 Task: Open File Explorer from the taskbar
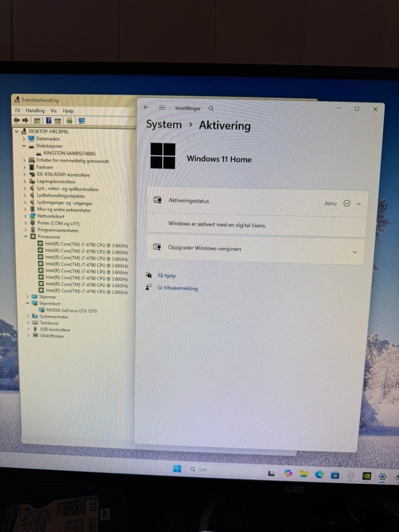point(304,474)
